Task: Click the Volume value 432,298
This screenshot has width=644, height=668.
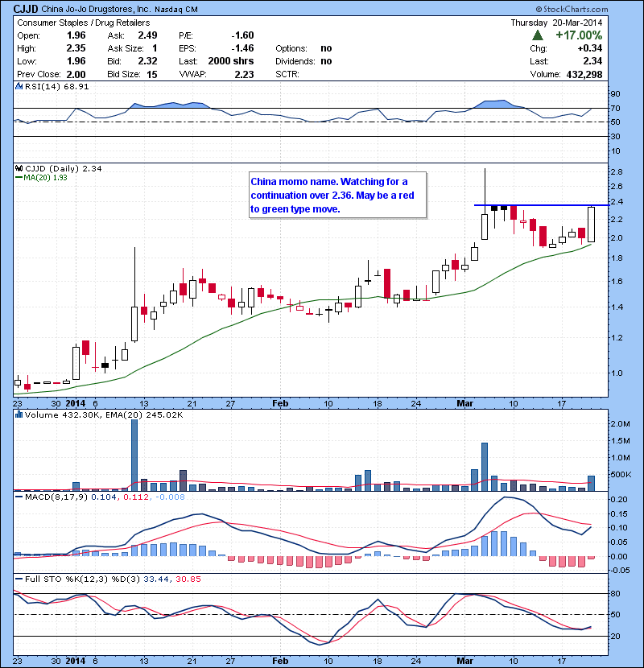Action: coord(584,74)
